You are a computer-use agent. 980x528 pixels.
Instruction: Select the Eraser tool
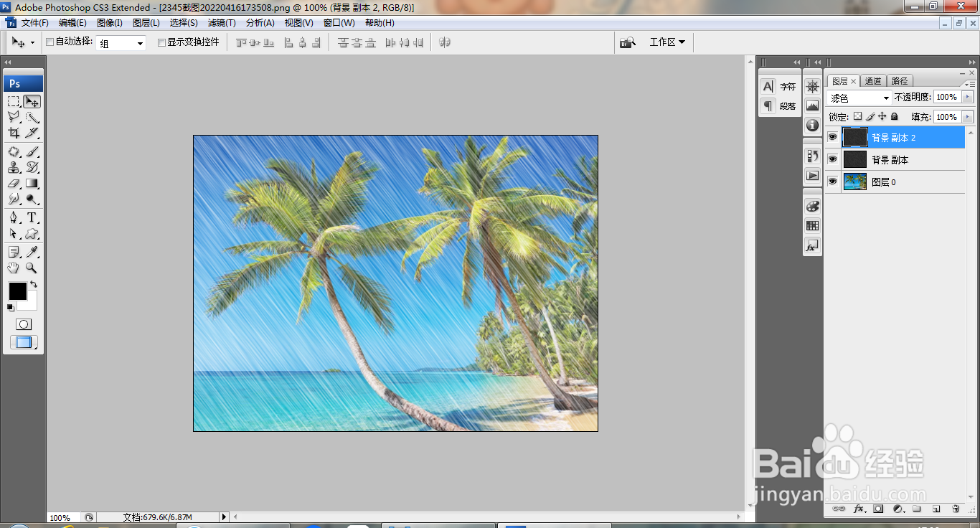[14, 183]
